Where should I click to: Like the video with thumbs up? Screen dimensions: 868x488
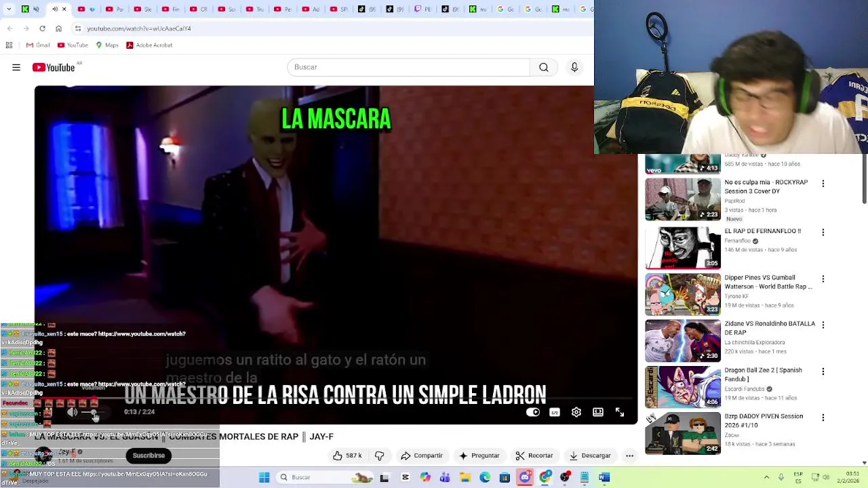pyautogui.click(x=347, y=455)
